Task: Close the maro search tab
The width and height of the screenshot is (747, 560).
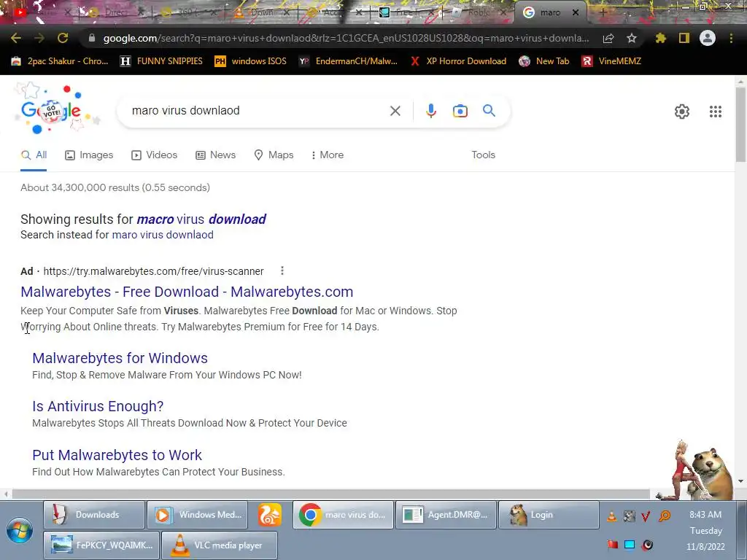Action: (x=576, y=13)
